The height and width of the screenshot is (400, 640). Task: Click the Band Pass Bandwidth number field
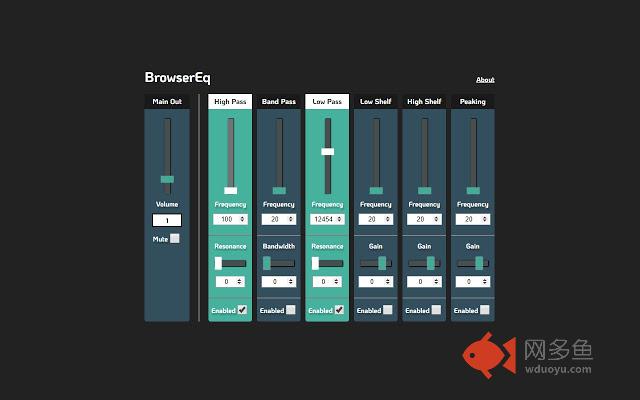coord(279,282)
